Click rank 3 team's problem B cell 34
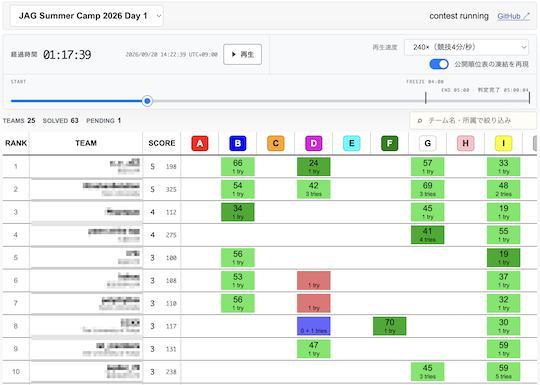 click(x=238, y=212)
